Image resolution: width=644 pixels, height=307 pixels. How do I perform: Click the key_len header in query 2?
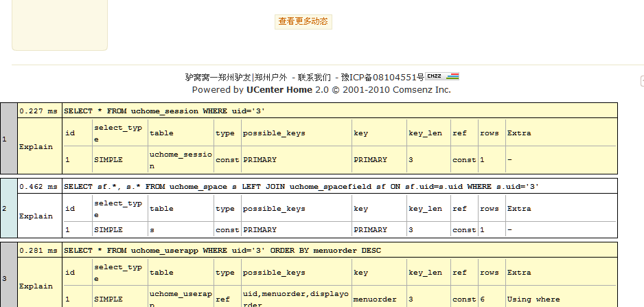[x=425, y=209]
